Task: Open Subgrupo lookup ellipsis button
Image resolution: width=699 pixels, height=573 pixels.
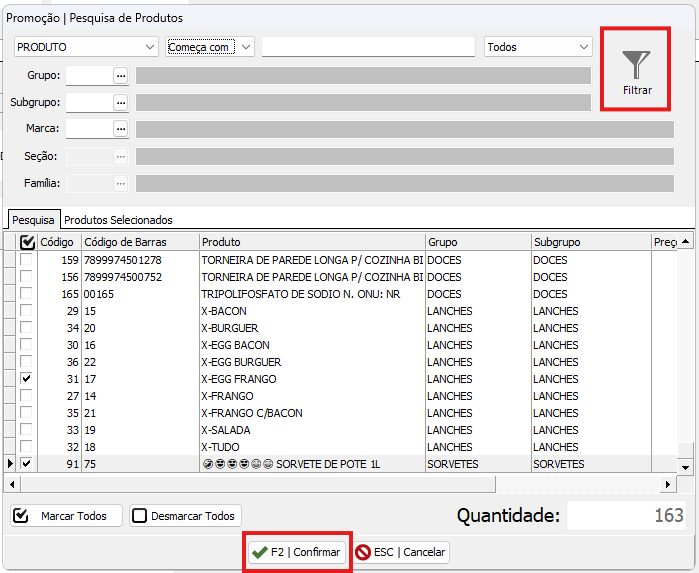Action: click(x=121, y=102)
